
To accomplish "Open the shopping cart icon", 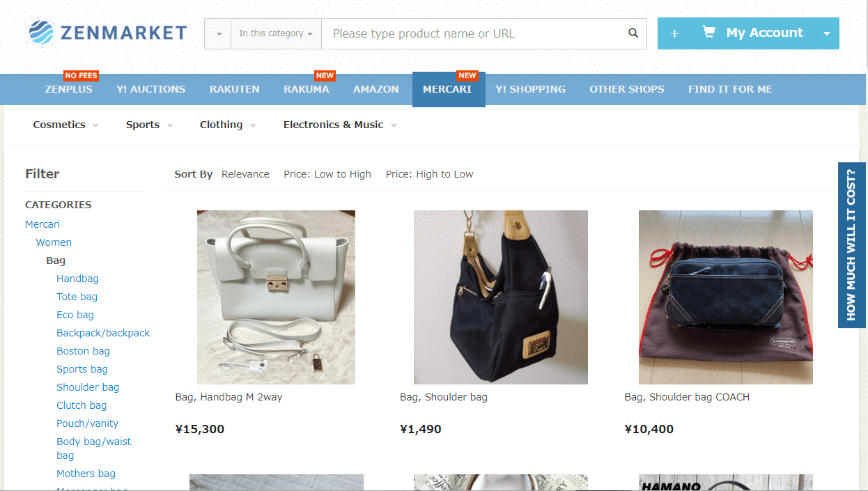I will pos(709,32).
